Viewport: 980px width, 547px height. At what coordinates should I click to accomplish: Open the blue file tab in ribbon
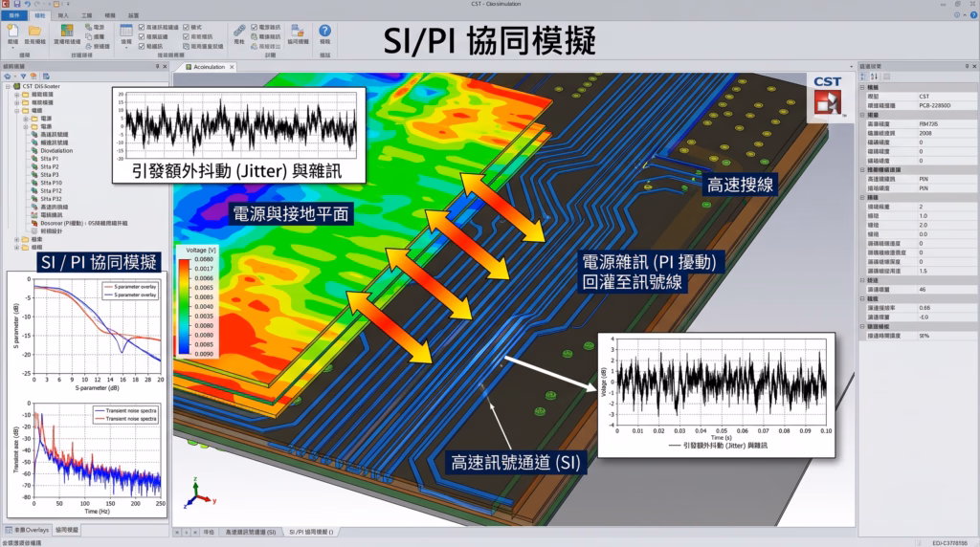(x=14, y=15)
